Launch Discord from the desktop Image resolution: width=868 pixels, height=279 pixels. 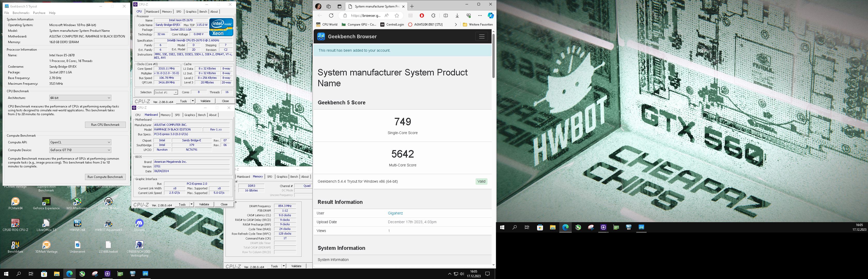click(139, 225)
